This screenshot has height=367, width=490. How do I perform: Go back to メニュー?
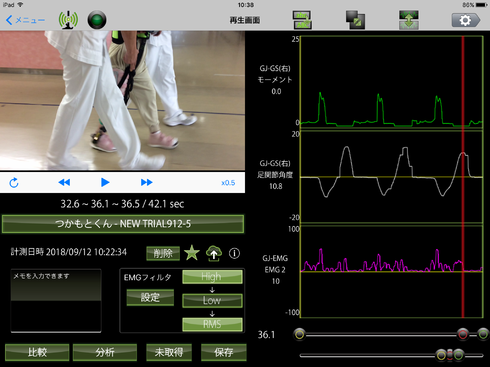(25, 20)
